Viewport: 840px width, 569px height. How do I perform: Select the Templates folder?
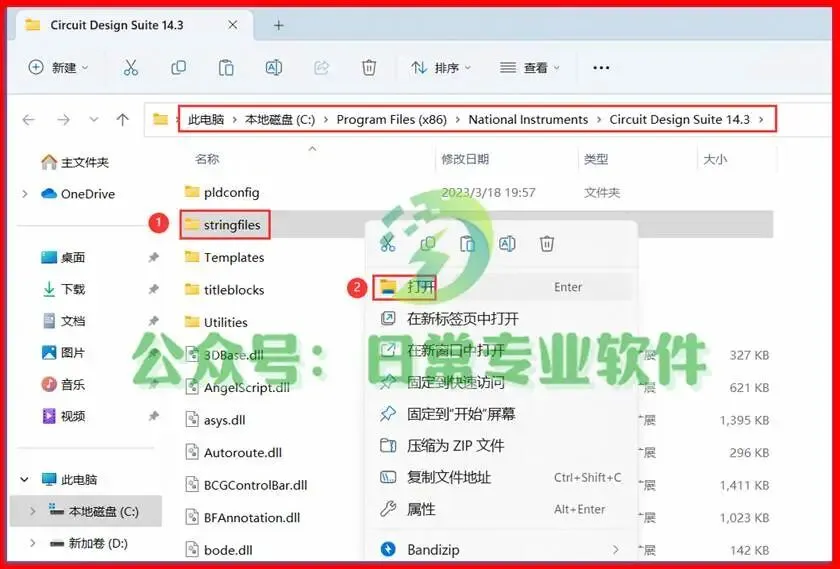(224, 257)
